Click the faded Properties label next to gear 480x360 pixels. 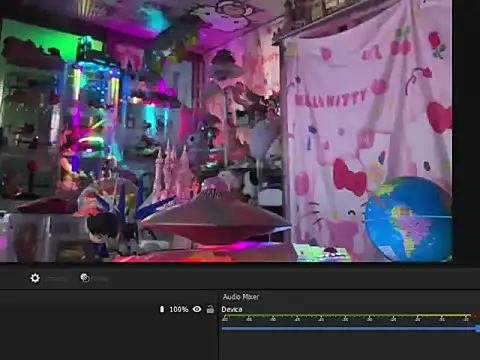coord(58,278)
